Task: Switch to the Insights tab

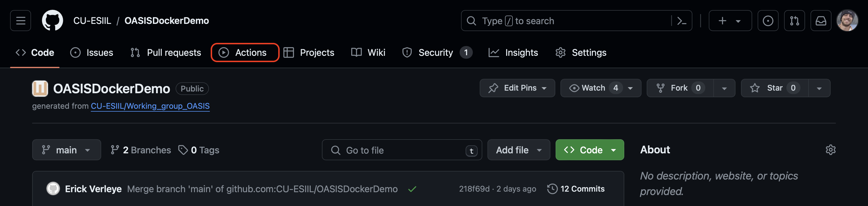Action: pos(513,53)
